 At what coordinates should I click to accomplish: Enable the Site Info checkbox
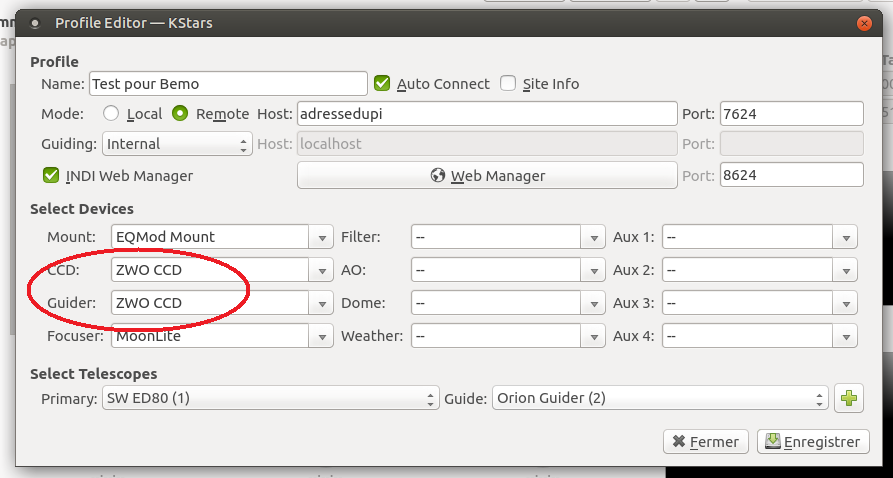[x=508, y=84]
